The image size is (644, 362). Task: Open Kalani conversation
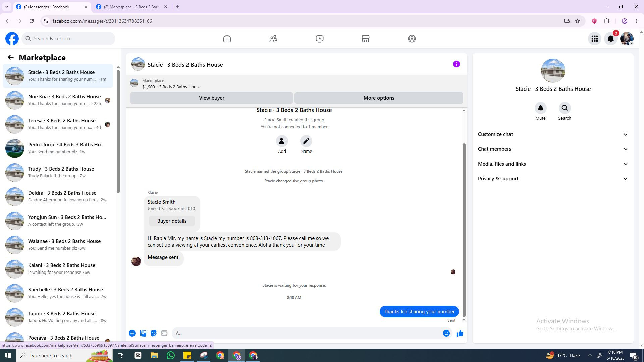pos(58,269)
